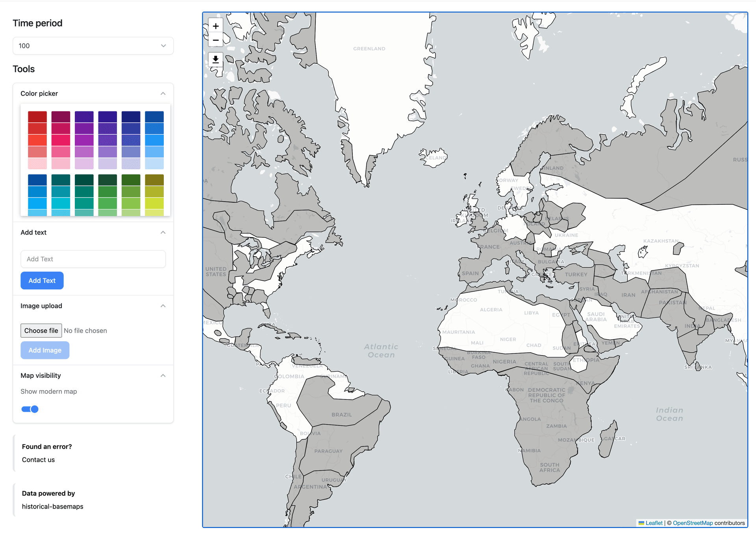Disable the Show modern map toggle
The image size is (756, 533).
click(x=30, y=409)
